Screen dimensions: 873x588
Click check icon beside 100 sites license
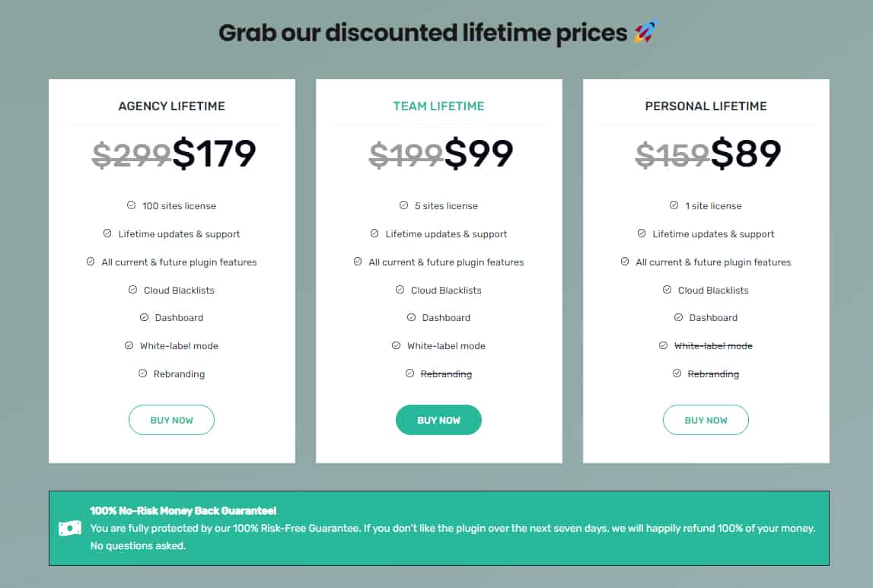[132, 205]
